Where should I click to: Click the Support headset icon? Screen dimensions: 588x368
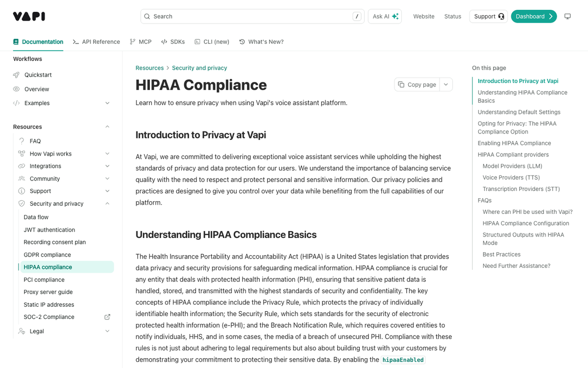[501, 16]
